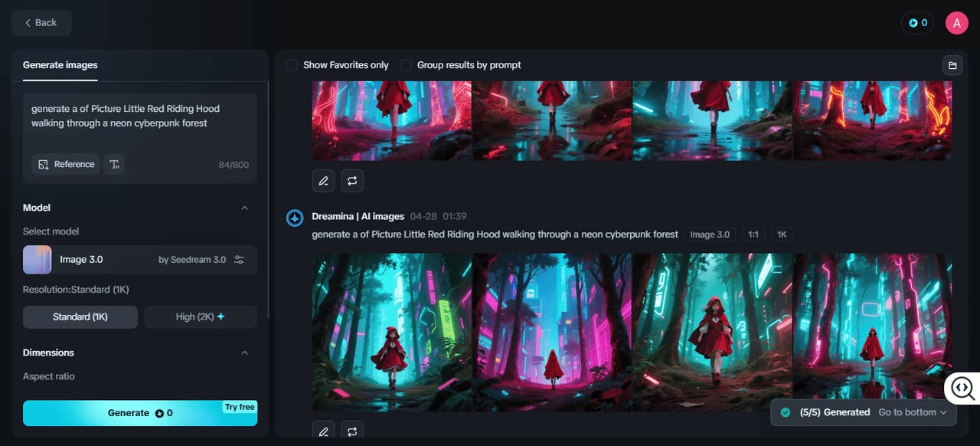
Task: Open model settings sliders icon
Action: pos(239,260)
